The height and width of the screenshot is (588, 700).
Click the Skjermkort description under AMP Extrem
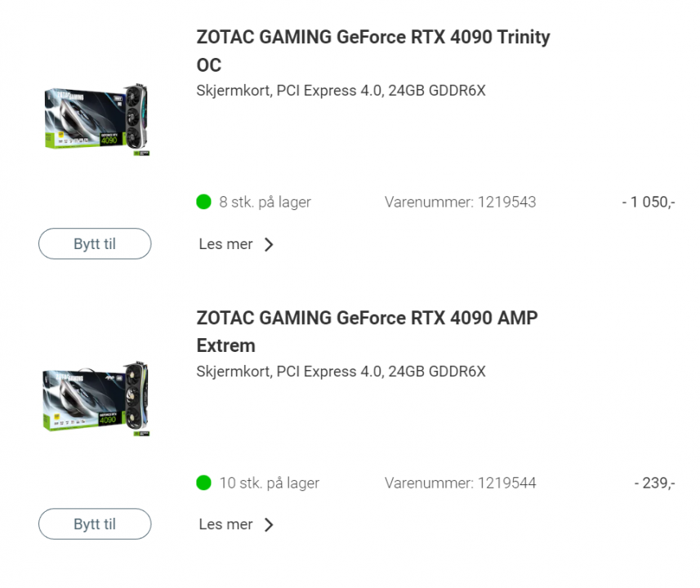341,372
